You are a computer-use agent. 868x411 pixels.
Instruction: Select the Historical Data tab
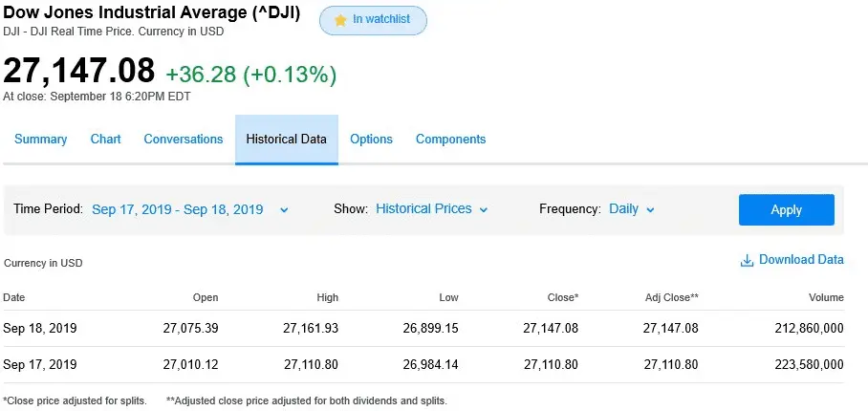(x=286, y=140)
